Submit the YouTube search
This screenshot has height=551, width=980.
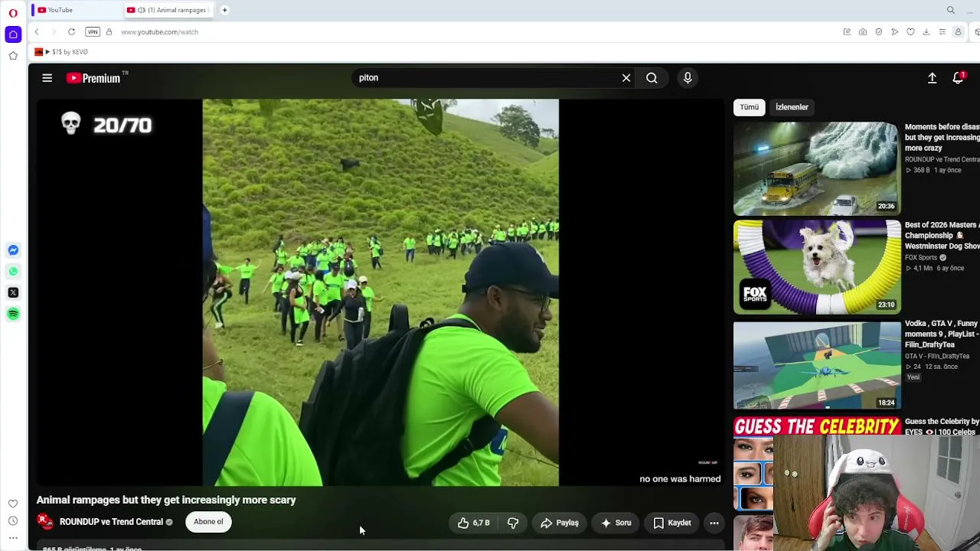click(x=652, y=78)
